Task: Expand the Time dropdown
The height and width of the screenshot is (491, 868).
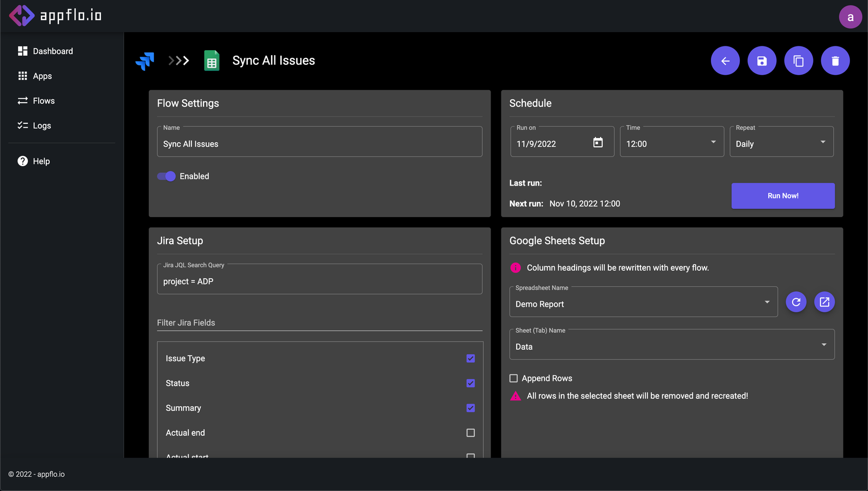Action: point(672,142)
